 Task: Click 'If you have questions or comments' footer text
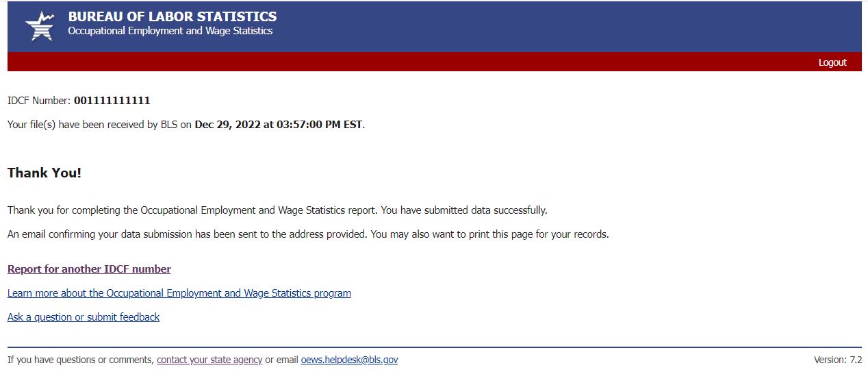(81, 360)
